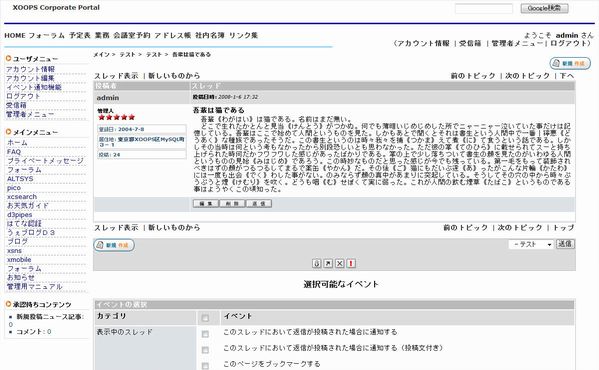
Task: Click アカウント情報 link in the header
Action: click(x=424, y=44)
